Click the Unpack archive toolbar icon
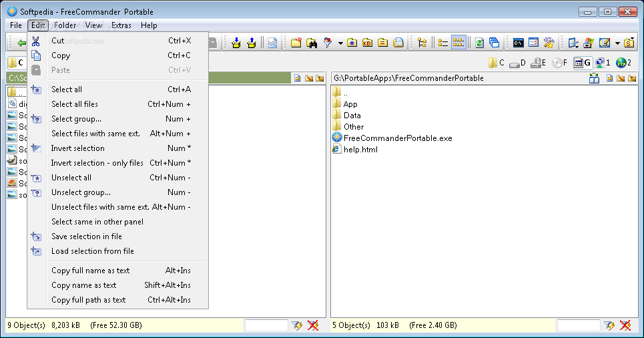The width and height of the screenshot is (644, 338). pyautogui.click(x=252, y=42)
